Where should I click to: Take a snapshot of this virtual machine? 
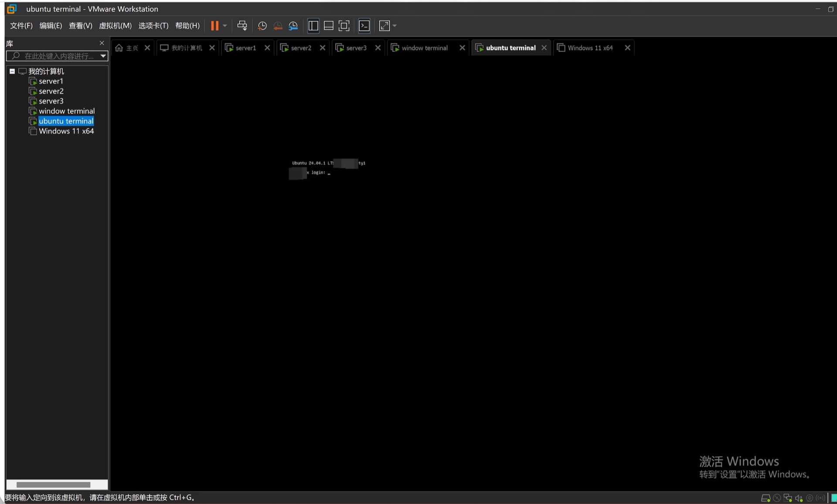[262, 26]
